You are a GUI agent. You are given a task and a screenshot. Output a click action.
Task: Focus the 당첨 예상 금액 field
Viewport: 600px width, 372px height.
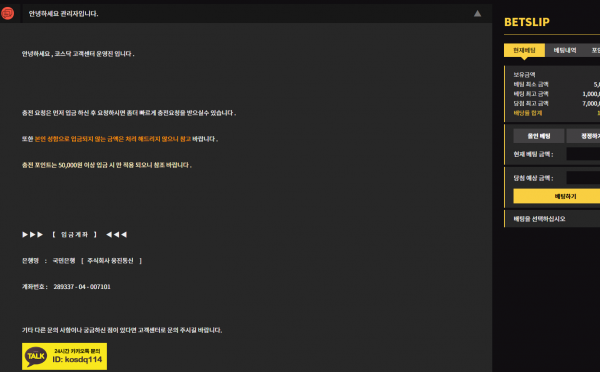(583, 178)
